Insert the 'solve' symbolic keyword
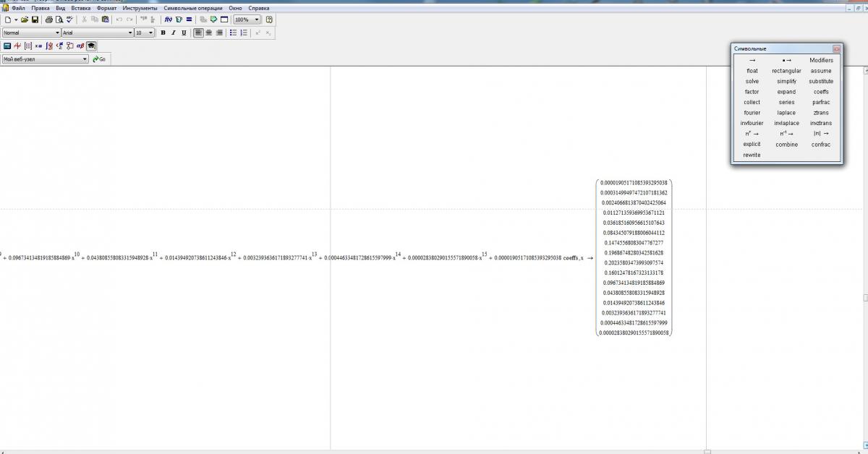 pos(752,81)
